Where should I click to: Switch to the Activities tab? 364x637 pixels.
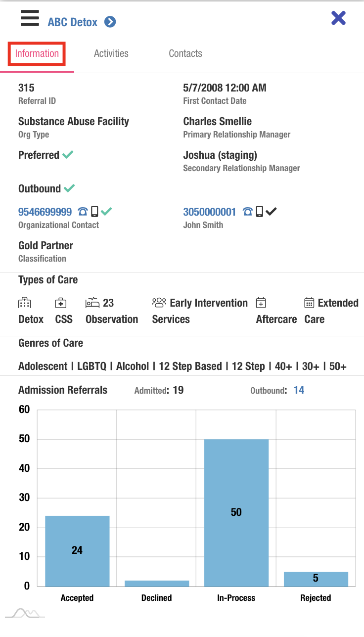coord(111,53)
